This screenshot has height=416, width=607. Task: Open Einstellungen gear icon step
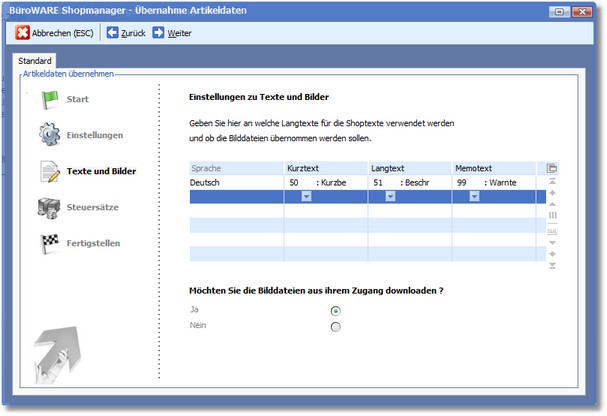pos(50,134)
